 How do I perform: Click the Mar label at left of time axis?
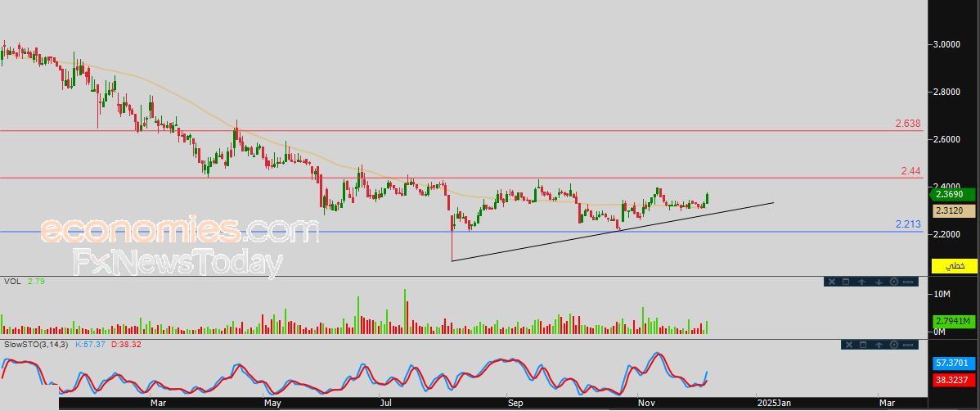(x=160, y=404)
